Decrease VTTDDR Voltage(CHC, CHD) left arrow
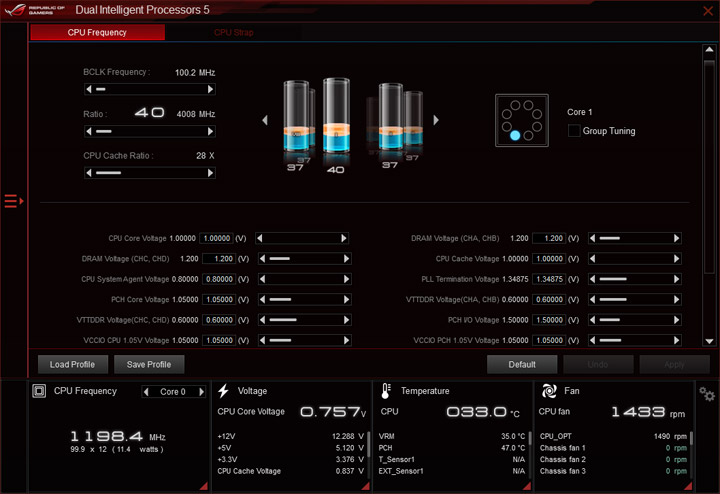The width and height of the screenshot is (720, 494). tap(262, 320)
